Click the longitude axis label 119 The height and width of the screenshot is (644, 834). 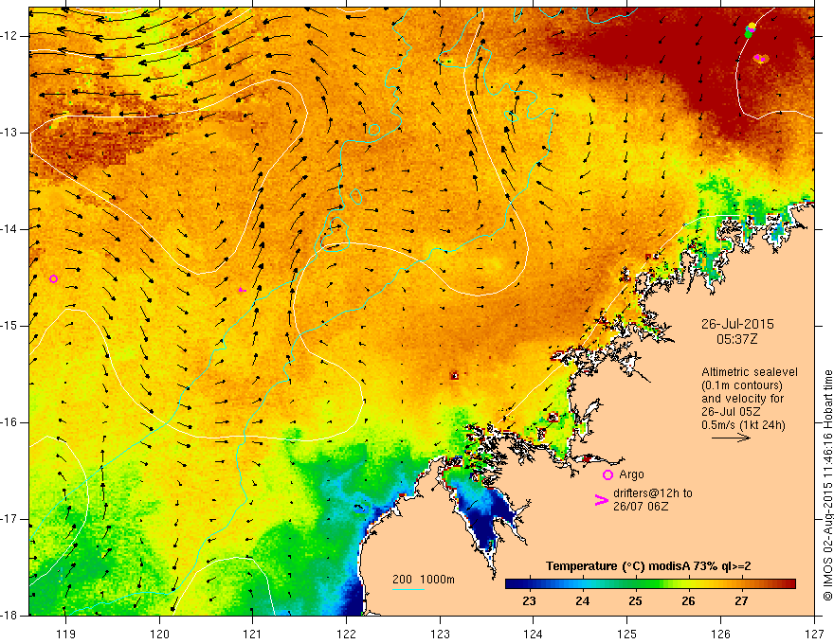coord(66,634)
